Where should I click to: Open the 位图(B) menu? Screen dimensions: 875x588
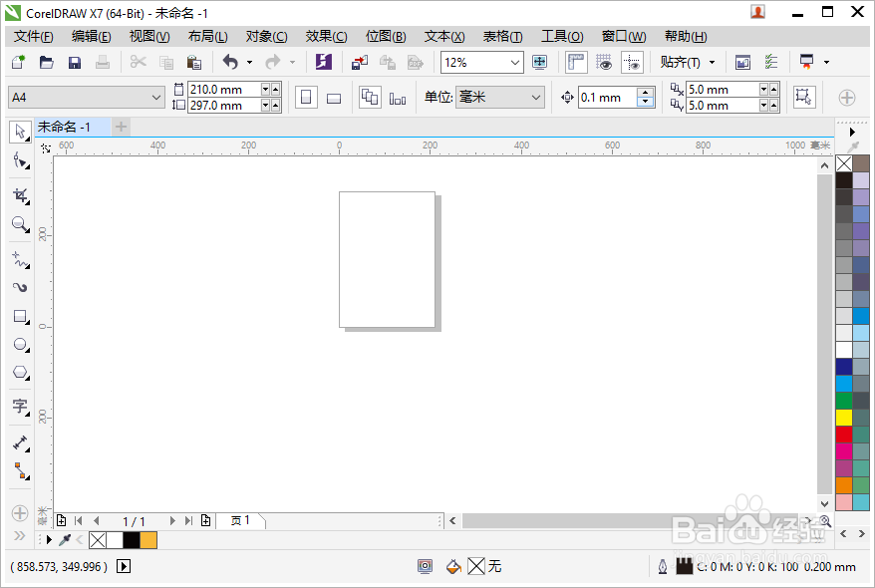pos(386,36)
